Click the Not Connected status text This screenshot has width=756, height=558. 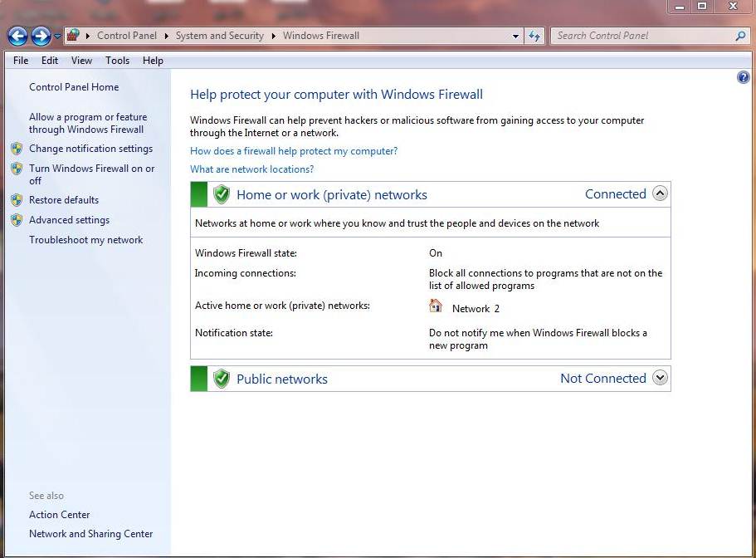(x=603, y=378)
